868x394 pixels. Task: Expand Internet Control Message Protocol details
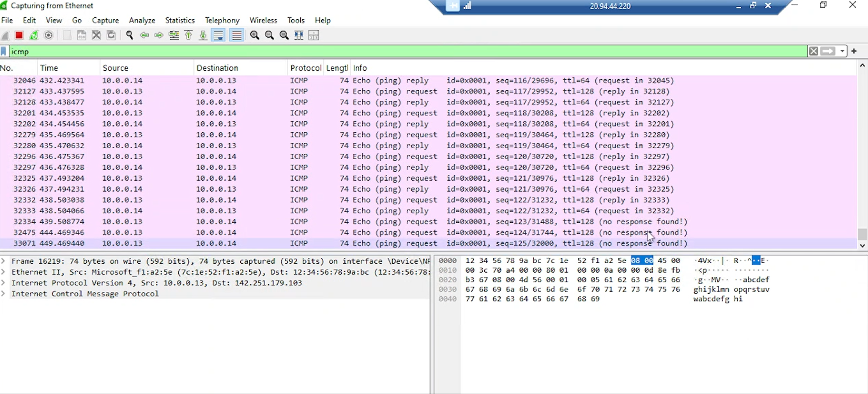pos(4,294)
